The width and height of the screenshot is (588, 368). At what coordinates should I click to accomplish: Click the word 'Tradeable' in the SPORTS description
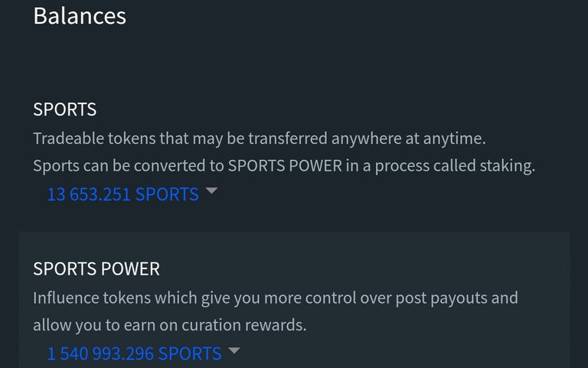pos(69,138)
